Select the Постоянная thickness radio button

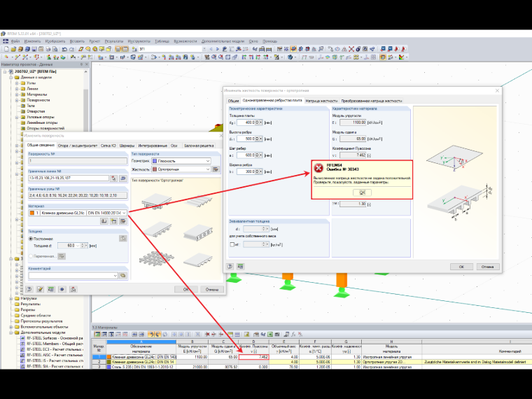point(31,239)
